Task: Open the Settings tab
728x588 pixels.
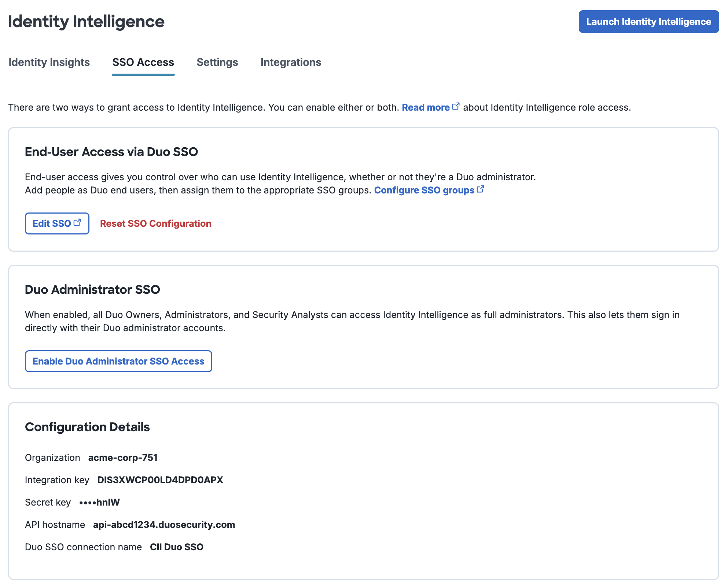Action: coord(217,62)
